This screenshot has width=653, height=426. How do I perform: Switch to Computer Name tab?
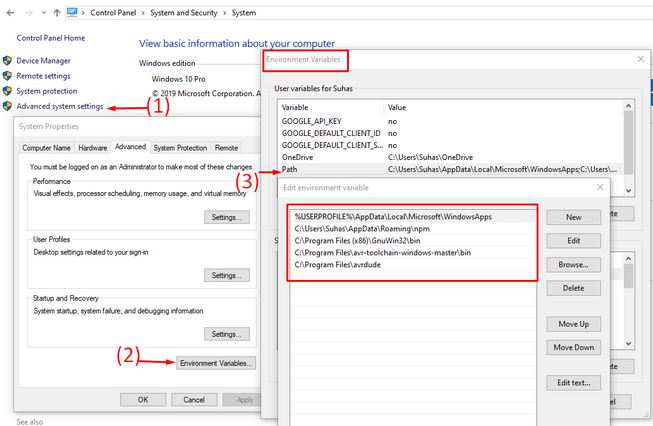click(46, 148)
